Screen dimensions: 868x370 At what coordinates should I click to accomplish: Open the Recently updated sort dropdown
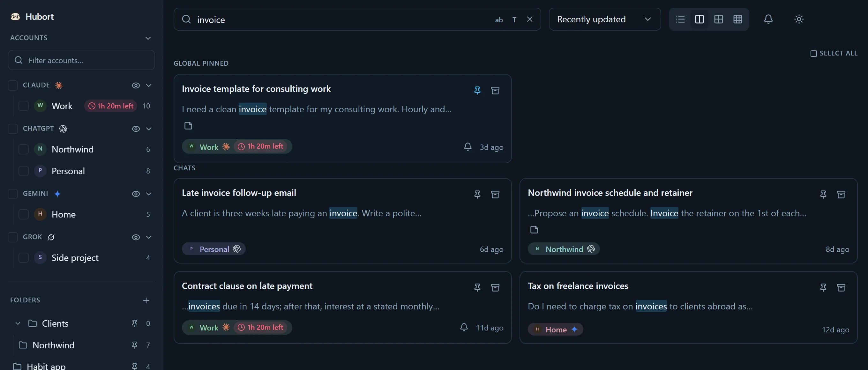click(604, 19)
